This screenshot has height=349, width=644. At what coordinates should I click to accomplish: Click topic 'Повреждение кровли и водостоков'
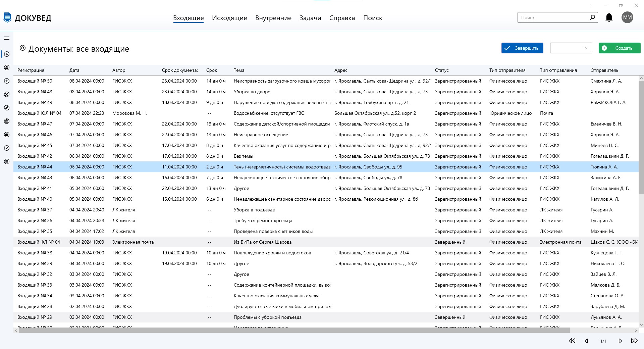pyautogui.click(x=272, y=253)
